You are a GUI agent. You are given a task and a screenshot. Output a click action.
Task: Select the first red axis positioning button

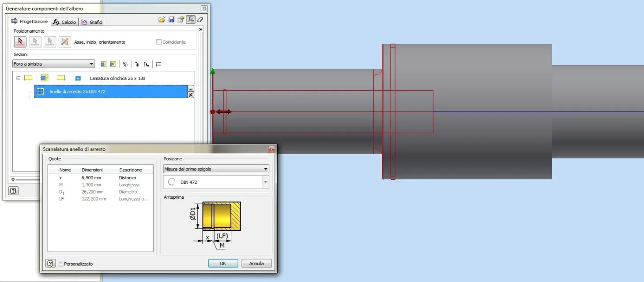pos(20,42)
